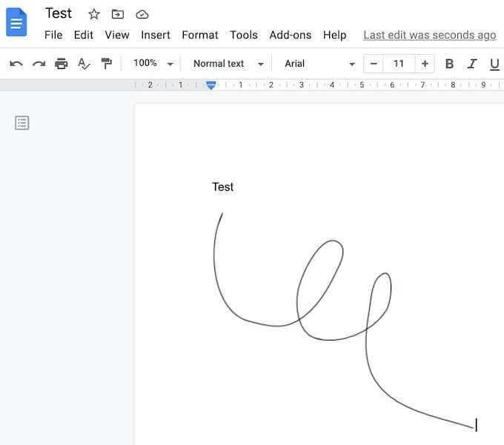Select the Paint format roller icon
504x445 pixels.
click(x=106, y=64)
